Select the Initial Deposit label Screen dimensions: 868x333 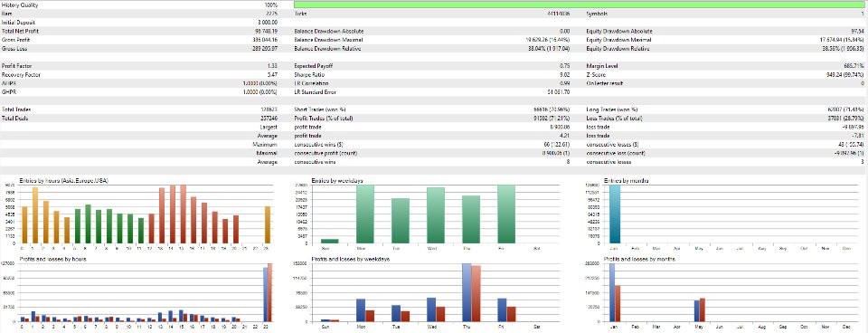19,22
